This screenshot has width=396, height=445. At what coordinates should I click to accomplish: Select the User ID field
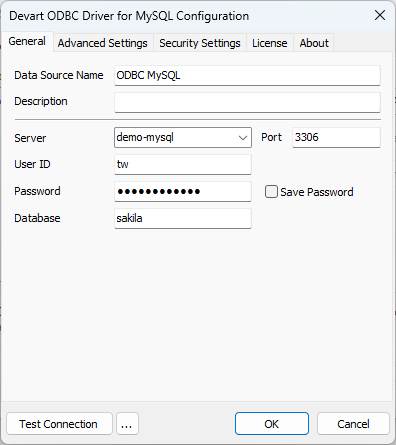(x=183, y=164)
